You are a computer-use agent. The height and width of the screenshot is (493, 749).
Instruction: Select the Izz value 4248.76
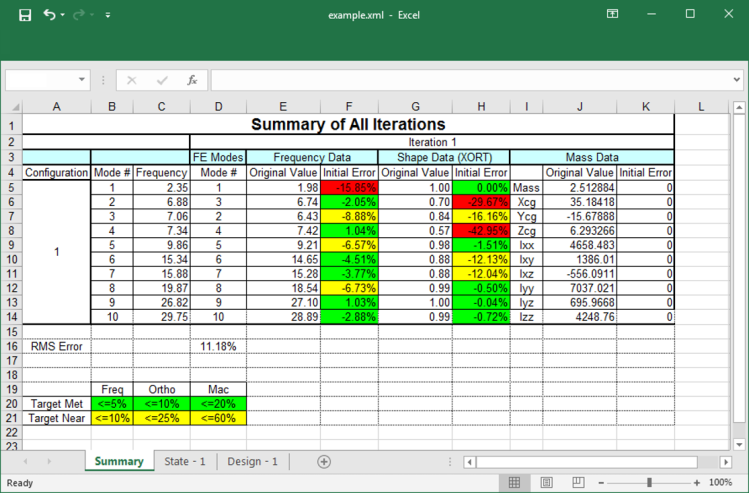[x=579, y=317]
